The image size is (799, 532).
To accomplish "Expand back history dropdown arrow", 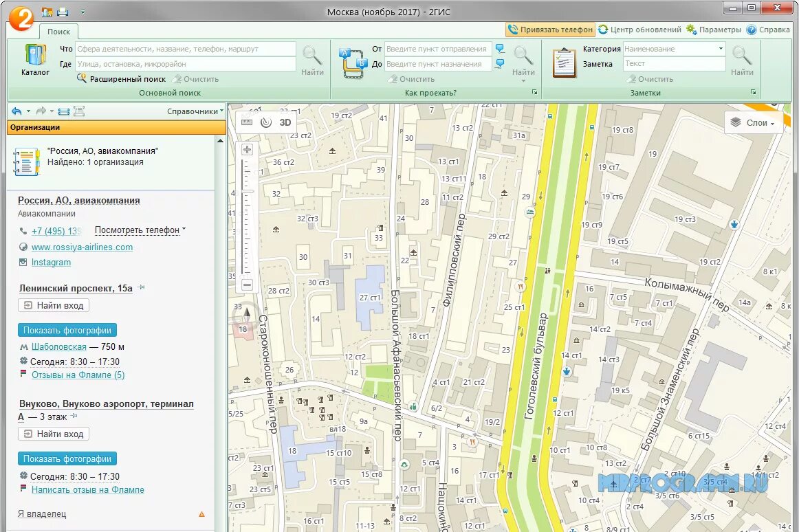I will [28, 111].
